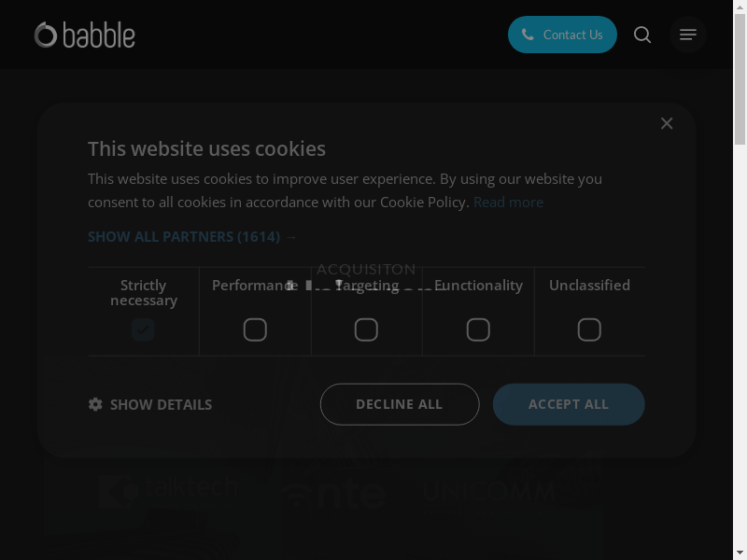This screenshot has height=560, width=747.
Task: Toggle the Strictly necessary checkbox
Action: [x=143, y=329]
